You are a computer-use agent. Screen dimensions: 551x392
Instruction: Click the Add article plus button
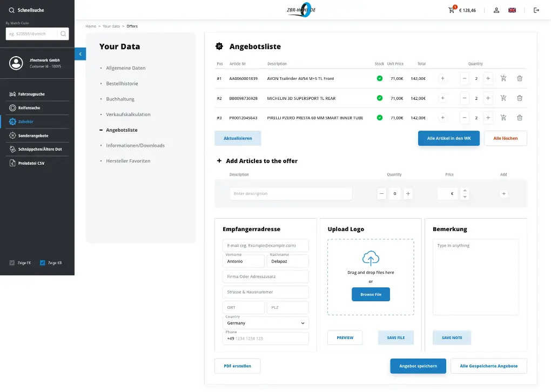(503, 193)
